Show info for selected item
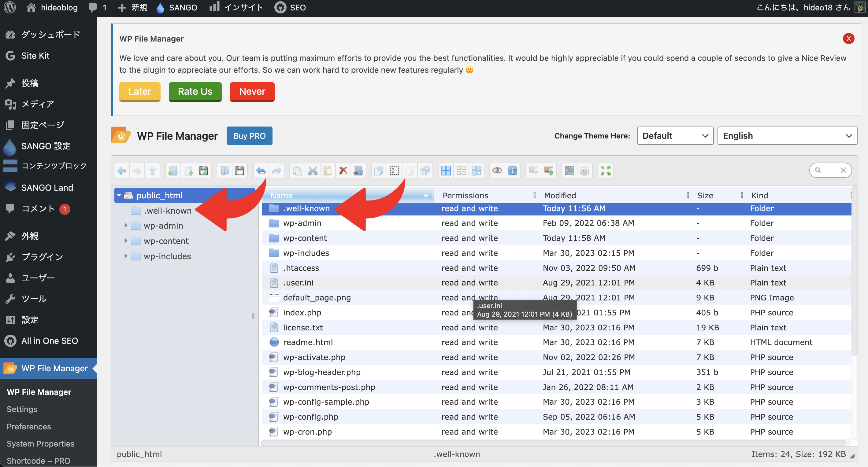This screenshot has width=868, height=467. click(x=513, y=171)
